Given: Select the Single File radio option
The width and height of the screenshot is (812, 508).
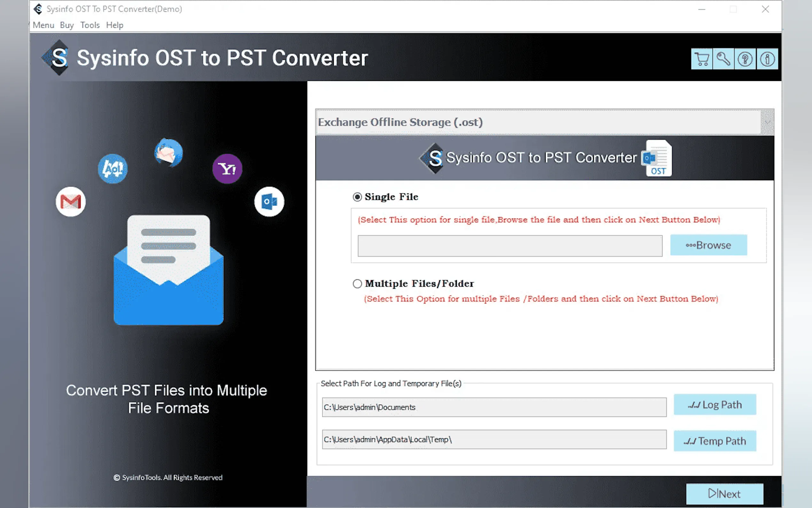Looking at the screenshot, I should pyautogui.click(x=357, y=197).
